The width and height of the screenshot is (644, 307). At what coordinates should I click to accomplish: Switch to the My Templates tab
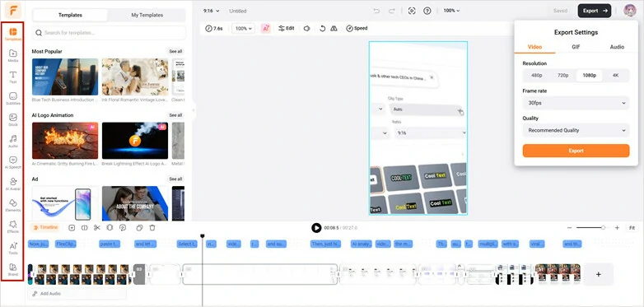click(x=147, y=15)
